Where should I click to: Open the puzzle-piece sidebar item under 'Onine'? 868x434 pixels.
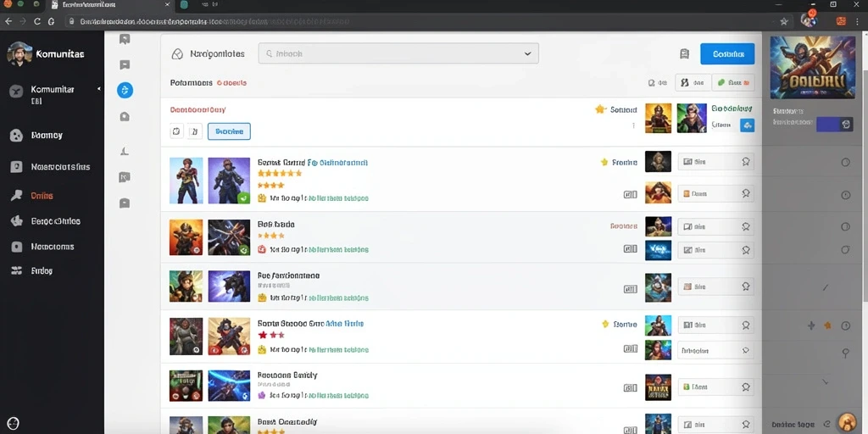(47, 221)
